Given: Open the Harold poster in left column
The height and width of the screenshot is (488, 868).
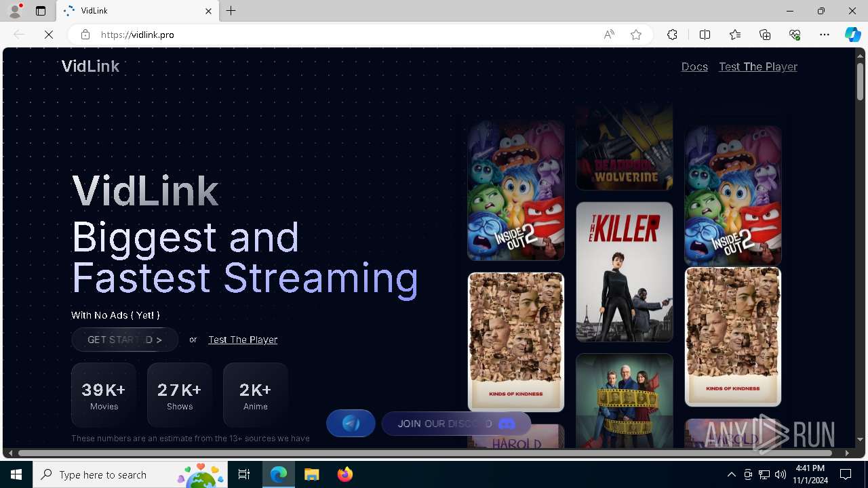Looking at the screenshot, I should [x=516, y=436].
